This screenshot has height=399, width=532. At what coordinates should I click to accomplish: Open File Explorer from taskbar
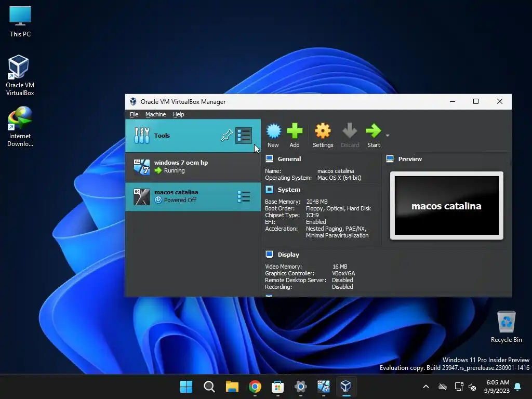pyautogui.click(x=232, y=387)
